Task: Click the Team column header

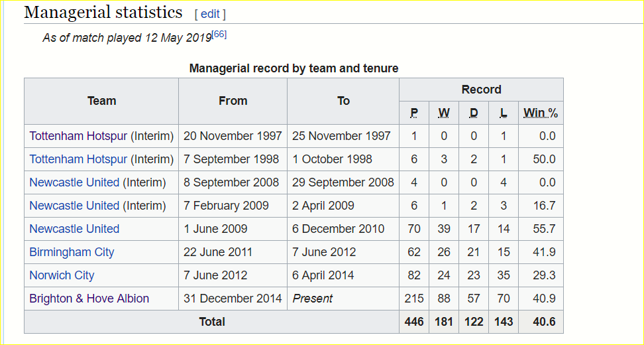Action: click(x=101, y=101)
